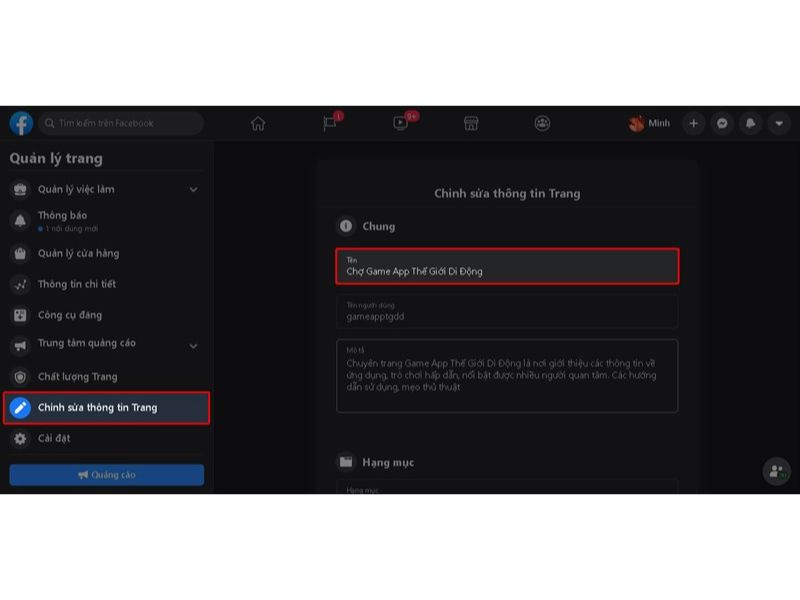Image resolution: width=800 pixels, height=600 pixels.
Task: Click the Create plus icon
Action: [x=693, y=123]
